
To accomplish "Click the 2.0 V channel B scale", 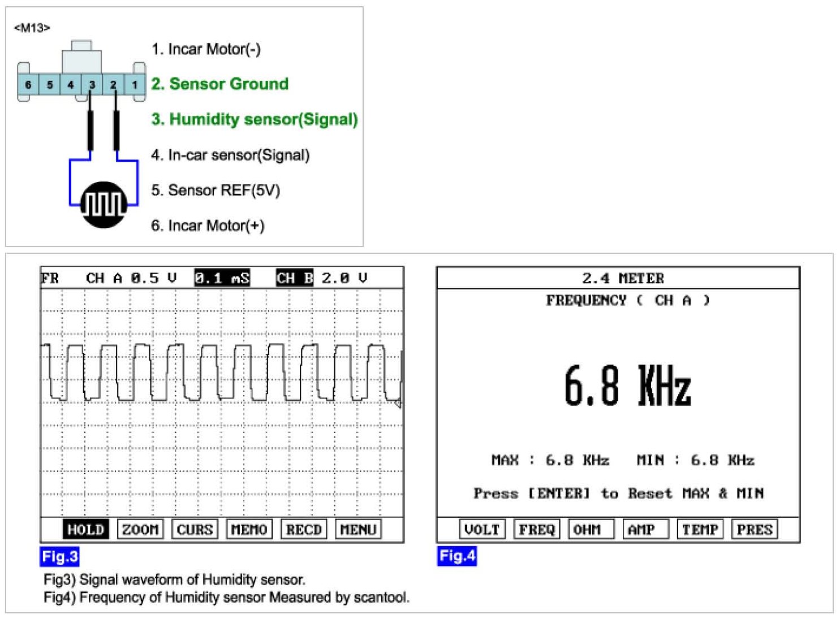I will click(x=344, y=278).
